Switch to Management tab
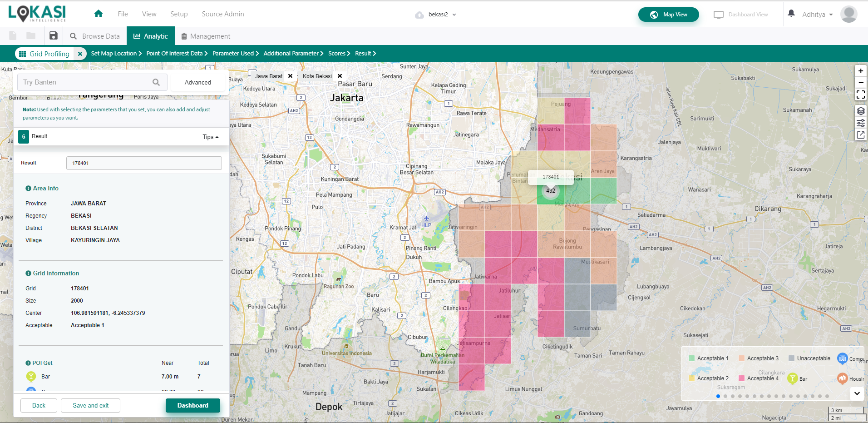 point(206,36)
